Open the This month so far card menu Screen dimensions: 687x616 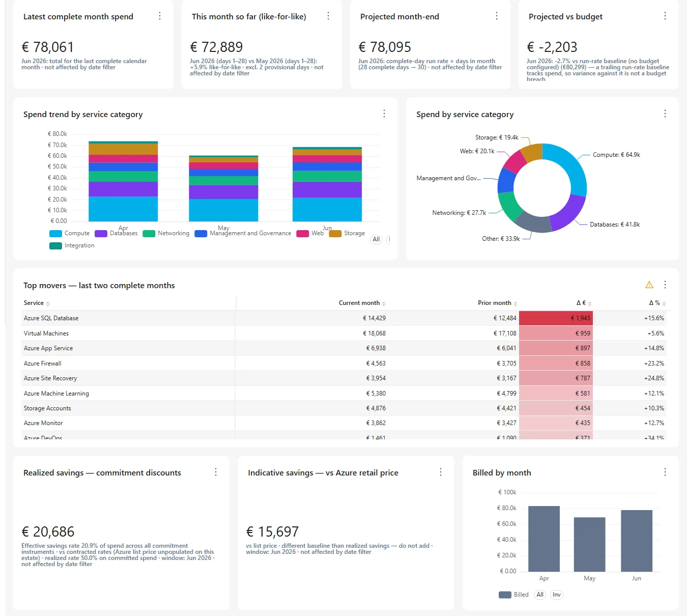pos(328,16)
